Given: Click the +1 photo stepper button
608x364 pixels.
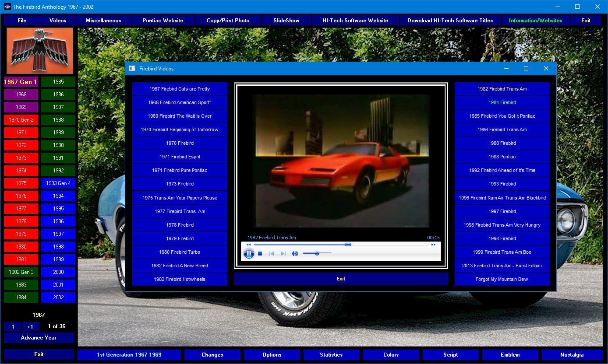Looking at the screenshot, I should point(30,326).
